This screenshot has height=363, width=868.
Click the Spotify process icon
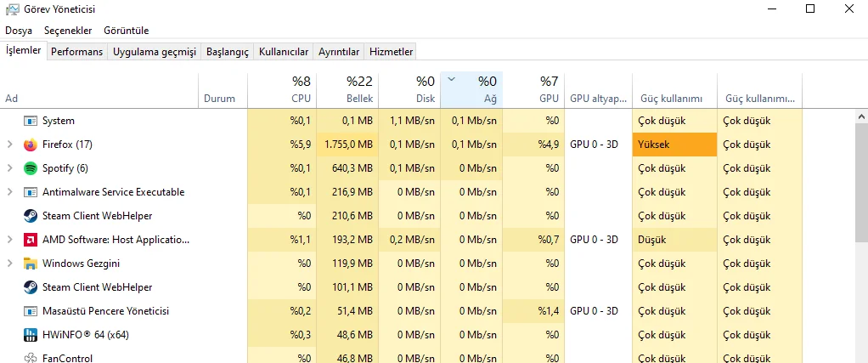tap(31, 168)
